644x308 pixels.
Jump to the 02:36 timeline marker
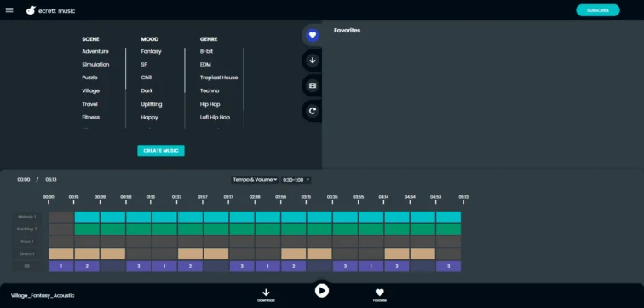(255, 199)
